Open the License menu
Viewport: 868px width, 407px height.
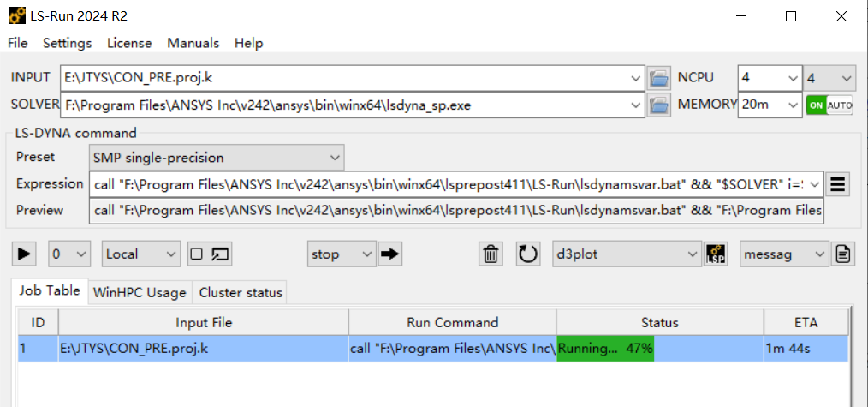pos(129,43)
